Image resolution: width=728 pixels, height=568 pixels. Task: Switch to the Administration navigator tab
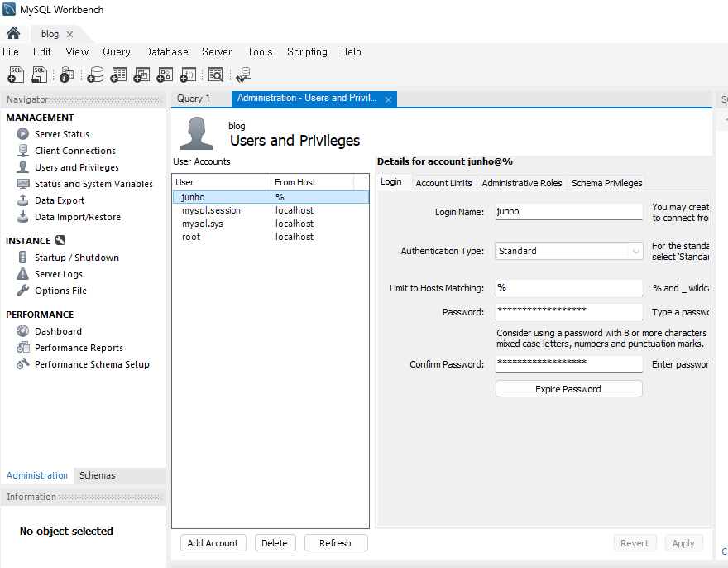pos(37,475)
